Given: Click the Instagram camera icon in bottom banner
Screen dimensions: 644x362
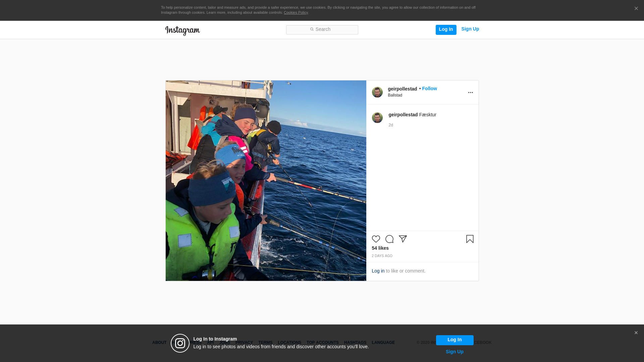Looking at the screenshot, I should tap(180, 343).
